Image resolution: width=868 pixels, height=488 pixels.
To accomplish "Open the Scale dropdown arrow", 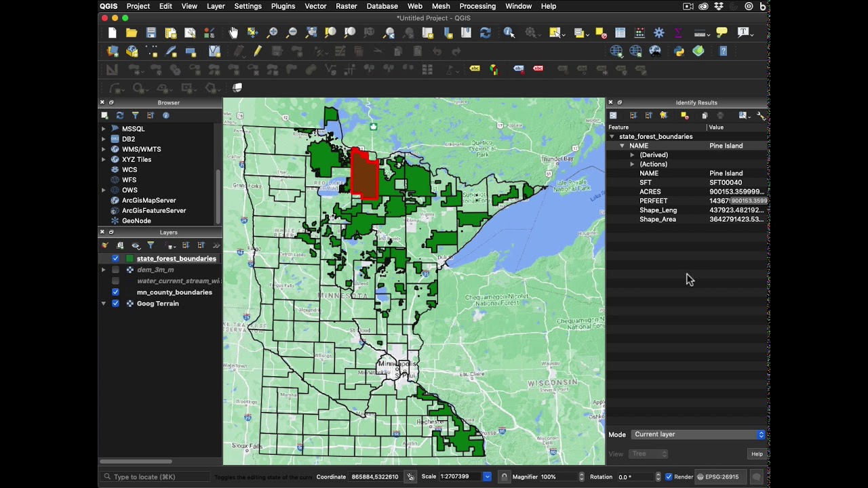I will pyautogui.click(x=487, y=476).
